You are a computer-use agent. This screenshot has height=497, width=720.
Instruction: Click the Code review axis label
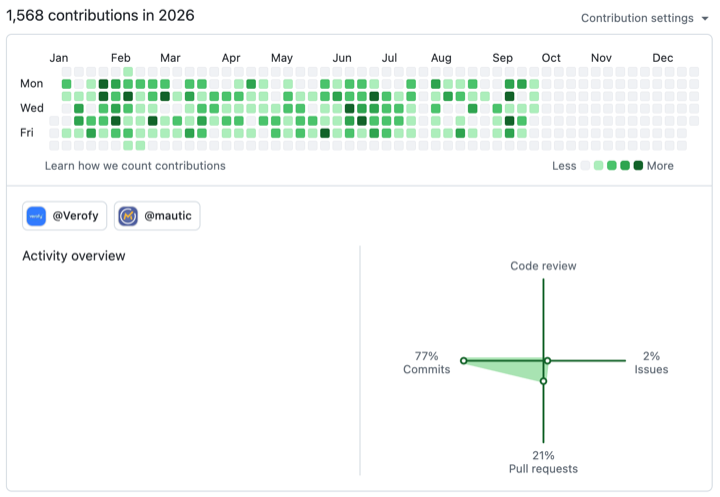click(x=543, y=266)
